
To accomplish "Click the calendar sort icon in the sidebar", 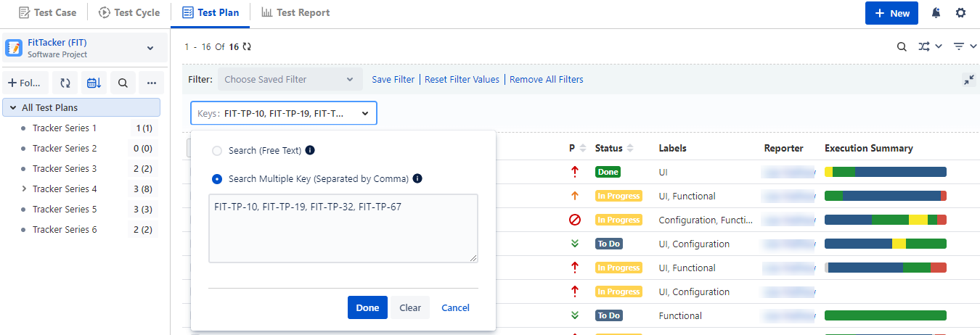I will pos(94,83).
